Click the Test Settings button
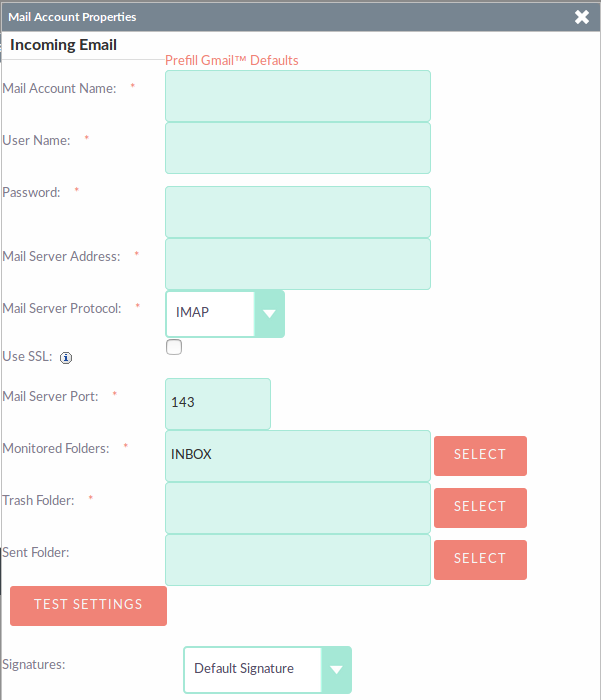 (88, 606)
